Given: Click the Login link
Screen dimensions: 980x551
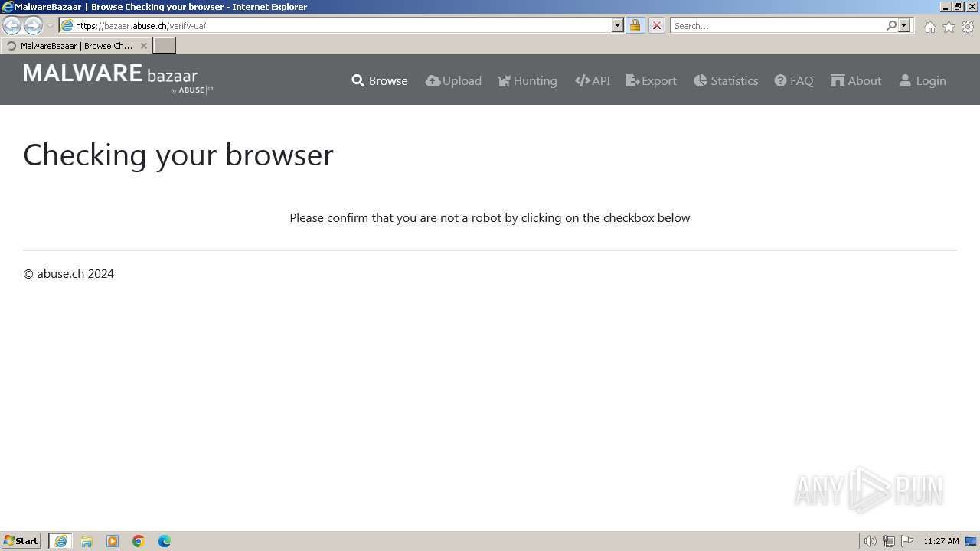Looking at the screenshot, I should point(923,80).
